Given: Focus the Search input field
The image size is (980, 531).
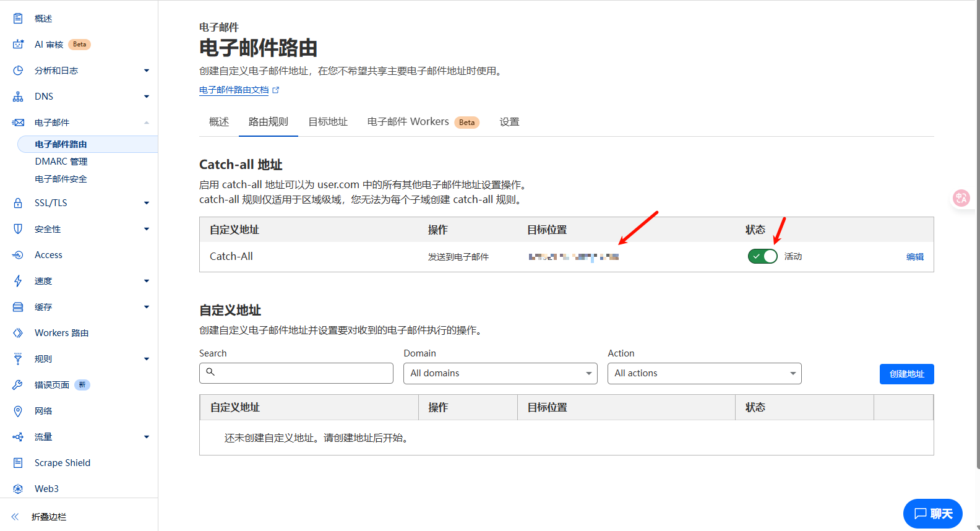Looking at the screenshot, I should [x=296, y=373].
